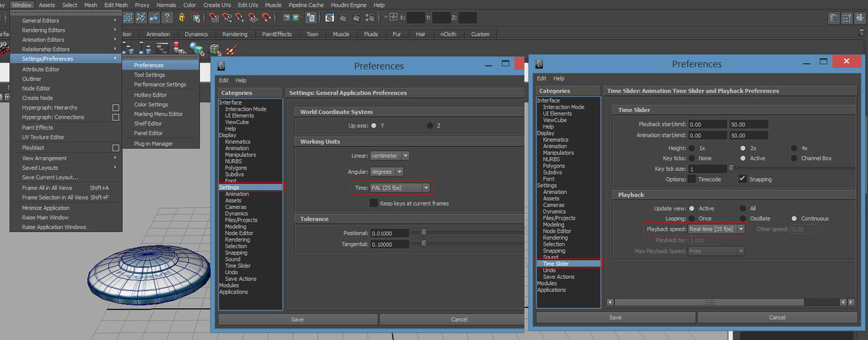Set time slider height to 2x
Screen dimensions: 868x340
[744, 148]
